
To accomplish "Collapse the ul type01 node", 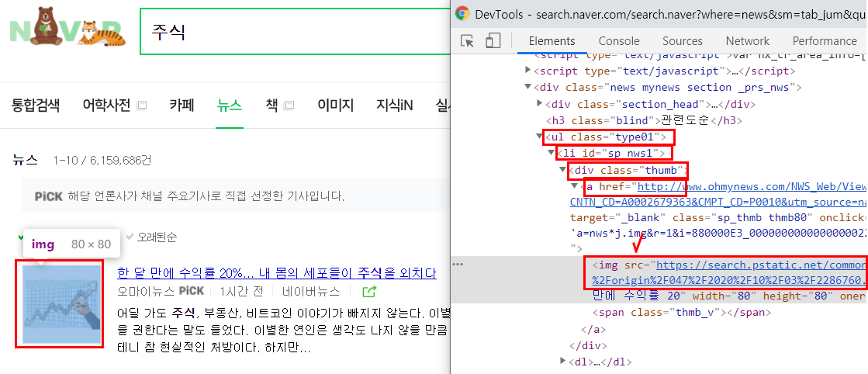I will (x=540, y=137).
